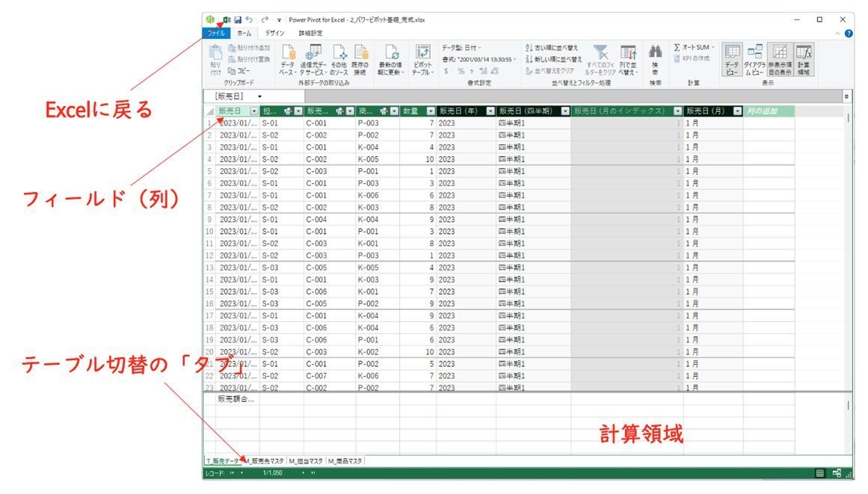This screenshot has height=494, width=868.
Task: Click 新しい順に並べ替え sort button
Action: coord(553,59)
